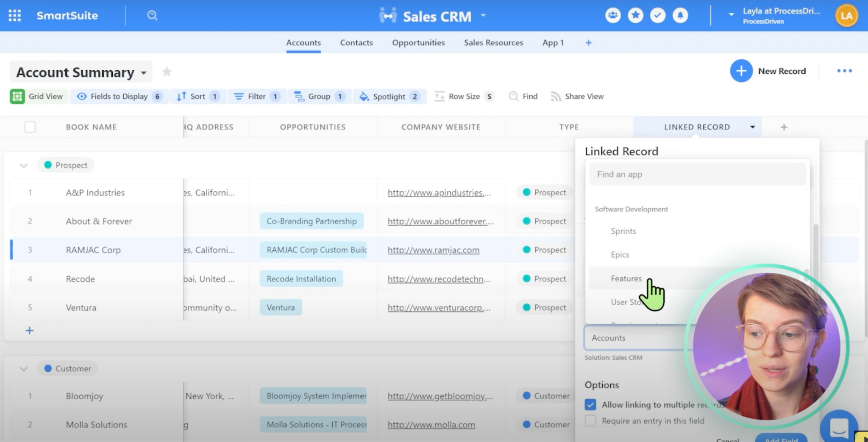The image size is (868, 442).
Task: Open the molla.com website link
Action: tap(431, 425)
